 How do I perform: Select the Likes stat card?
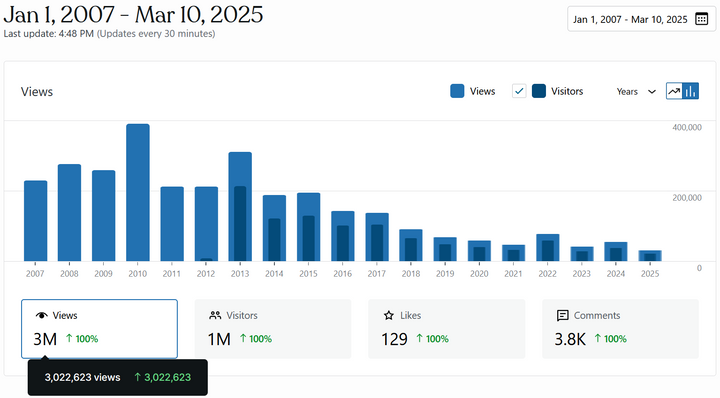pyautogui.click(x=446, y=329)
